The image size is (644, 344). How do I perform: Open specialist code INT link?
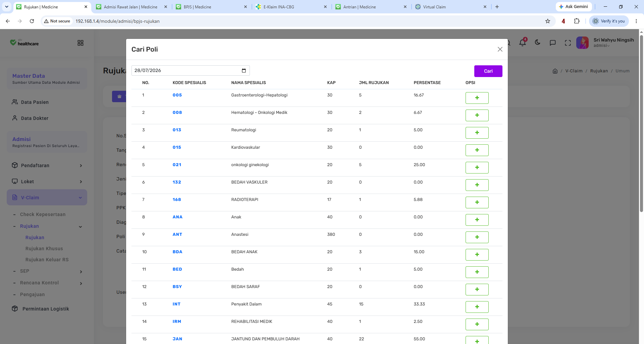point(176,304)
